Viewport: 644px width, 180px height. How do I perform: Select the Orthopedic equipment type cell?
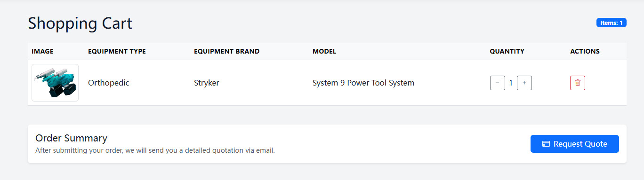click(109, 83)
